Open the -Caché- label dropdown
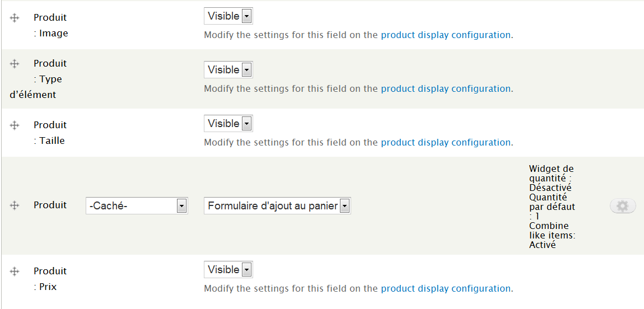 click(x=137, y=206)
